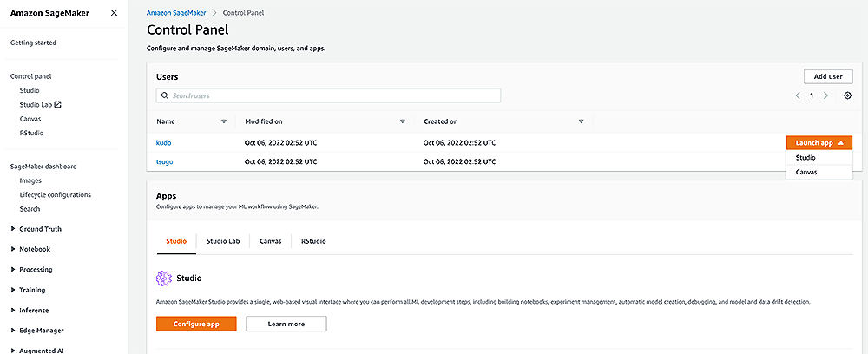Click tsugo's Created on date cell
The image size is (868, 354).
(x=459, y=162)
